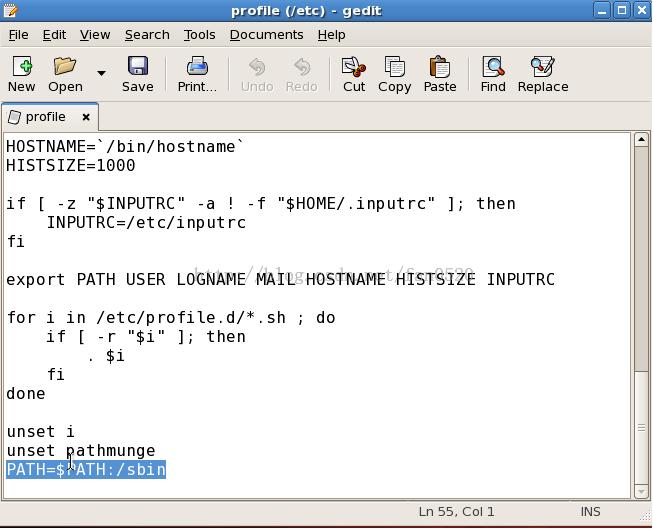Image resolution: width=653 pixels, height=529 pixels.
Task: Click the Open file folder icon
Action: coord(65,67)
